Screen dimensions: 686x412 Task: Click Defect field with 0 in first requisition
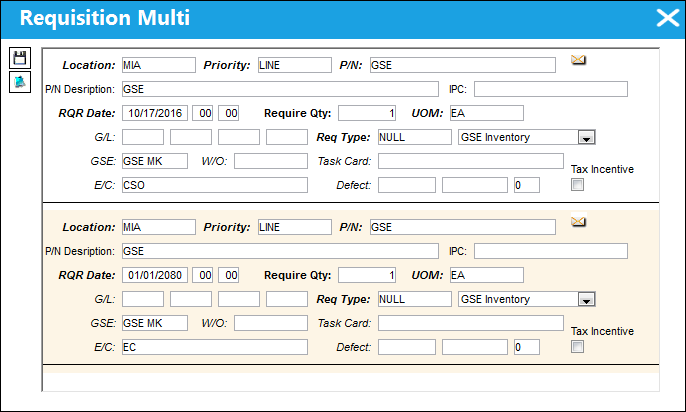click(527, 185)
